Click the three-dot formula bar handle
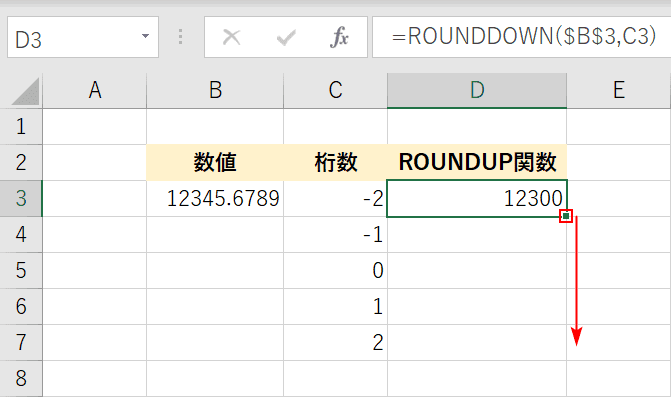 pyautogui.click(x=181, y=37)
